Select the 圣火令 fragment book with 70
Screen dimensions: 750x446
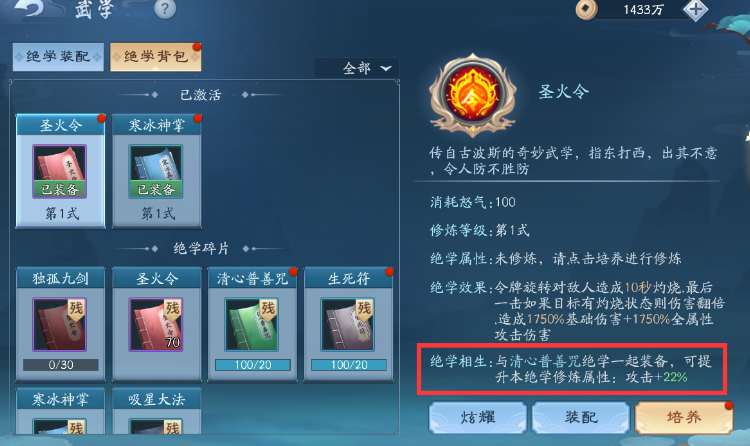pos(156,324)
